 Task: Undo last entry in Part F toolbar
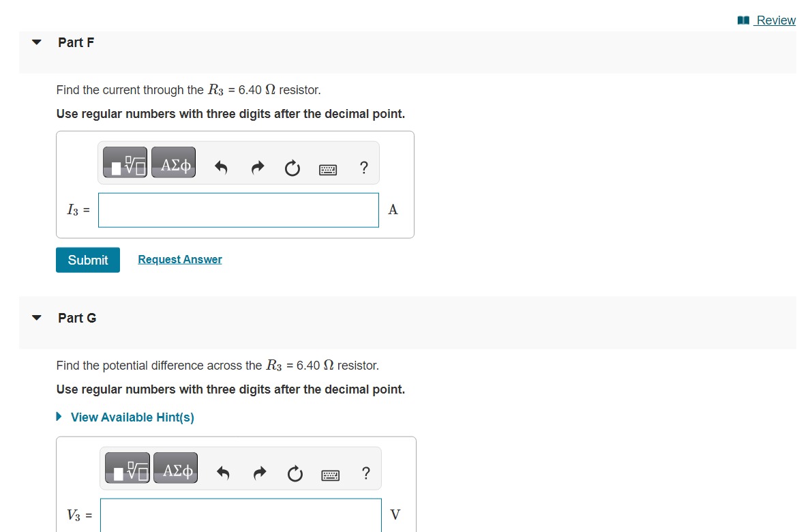point(221,167)
